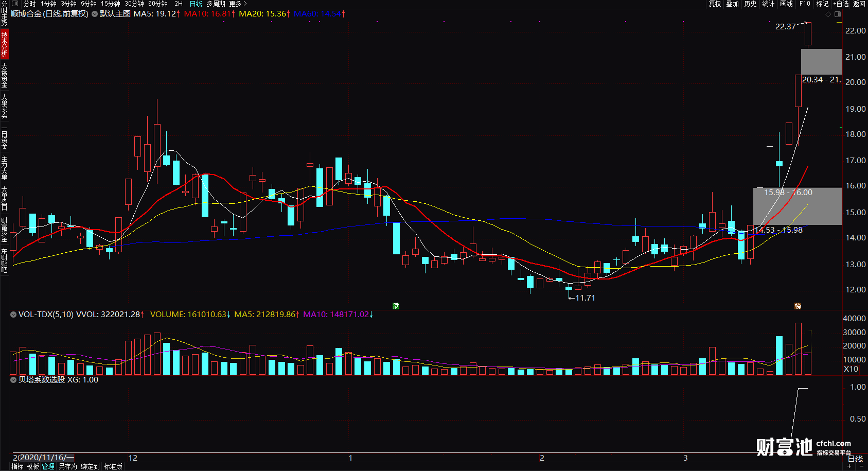Open the 财富资金 sidebar tab
Screen dimensions: 868x471
point(4,230)
